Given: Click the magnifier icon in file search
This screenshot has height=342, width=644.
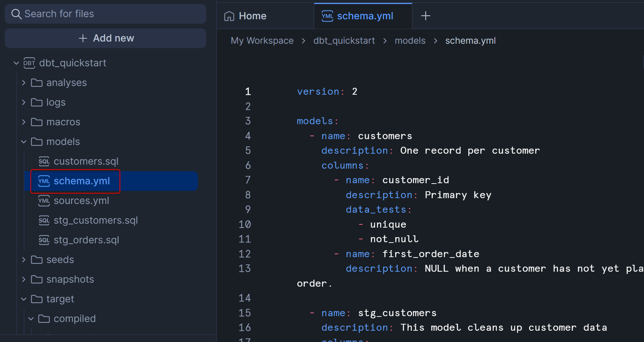Looking at the screenshot, I should click(x=16, y=14).
